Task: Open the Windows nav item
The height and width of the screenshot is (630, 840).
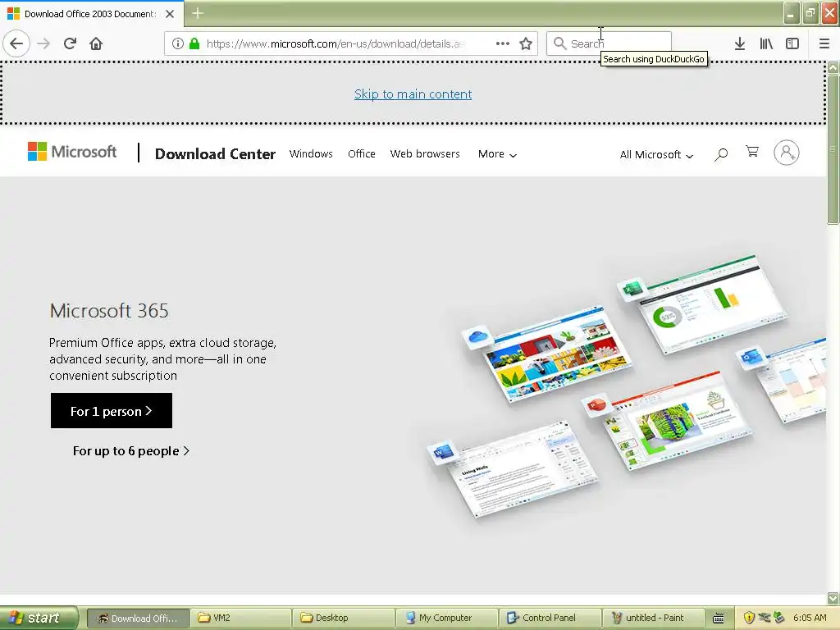Action: [x=311, y=153]
